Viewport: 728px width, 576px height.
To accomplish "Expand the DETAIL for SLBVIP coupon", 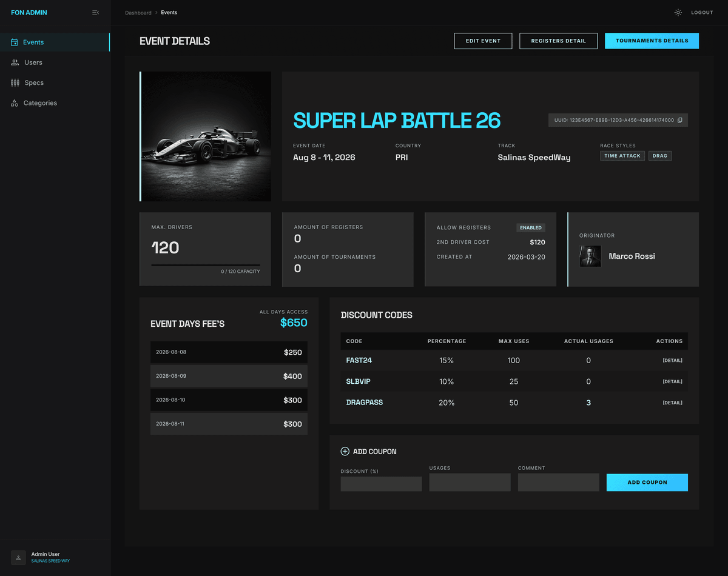I will 672,381.
